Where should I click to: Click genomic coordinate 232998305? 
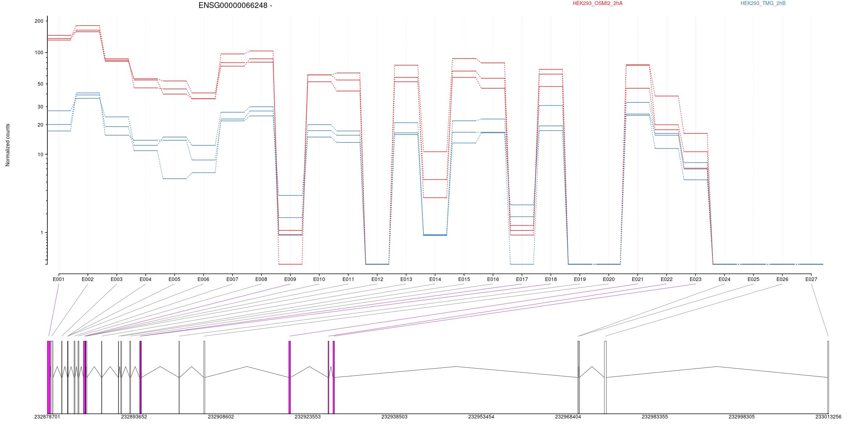pos(742,417)
